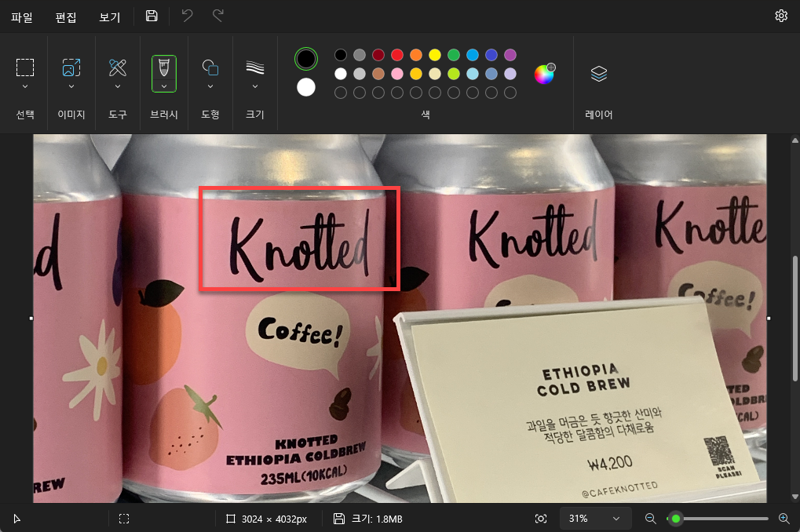
Task: Pick the green color swatch
Action: click(x=454, y=55)
